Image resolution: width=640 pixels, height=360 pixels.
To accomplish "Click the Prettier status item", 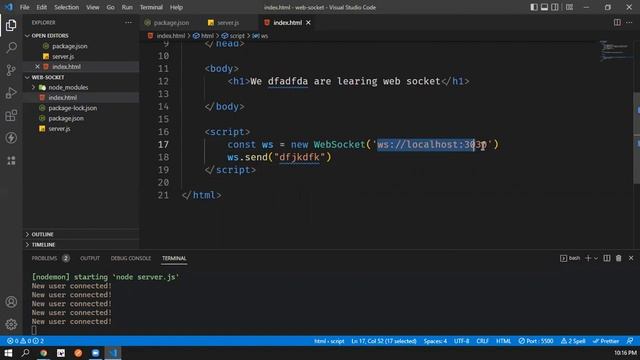I will click(x=606, y=341).
